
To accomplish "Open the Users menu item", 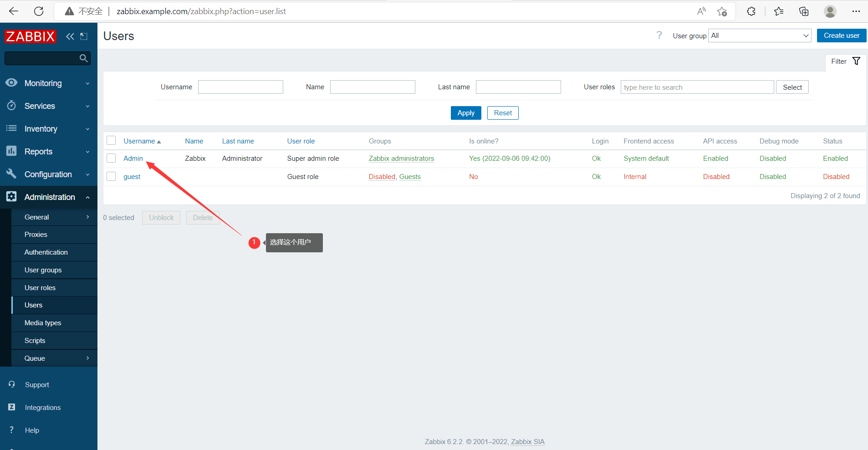I will (54, 305).
